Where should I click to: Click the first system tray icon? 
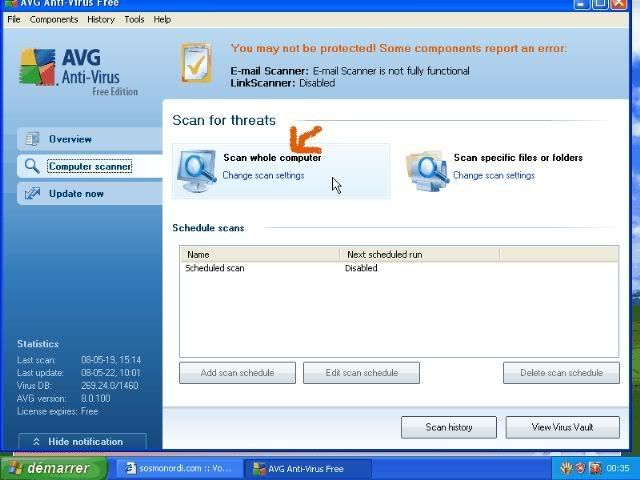pyautogui.click(x=566, y=468)
